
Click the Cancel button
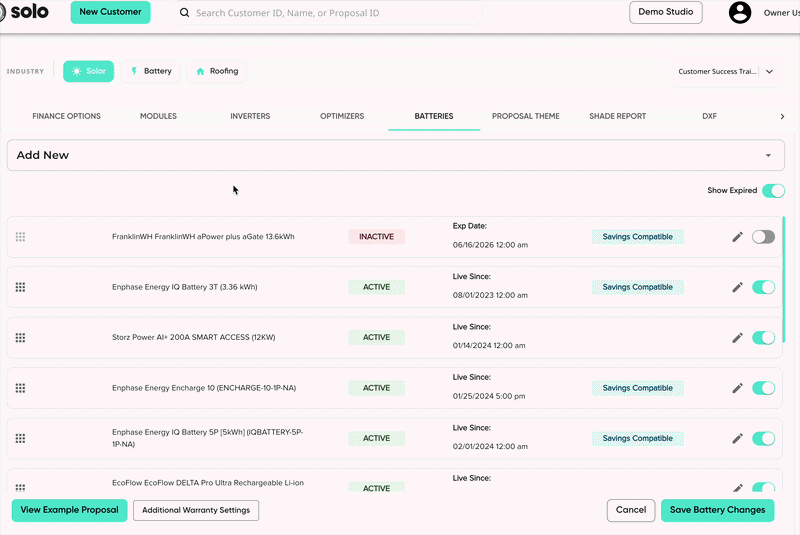pos(631,510)
